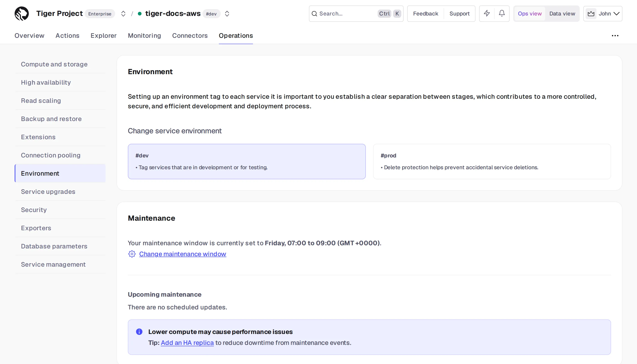Open the three-dots more options menu

(x=615, y=36)
